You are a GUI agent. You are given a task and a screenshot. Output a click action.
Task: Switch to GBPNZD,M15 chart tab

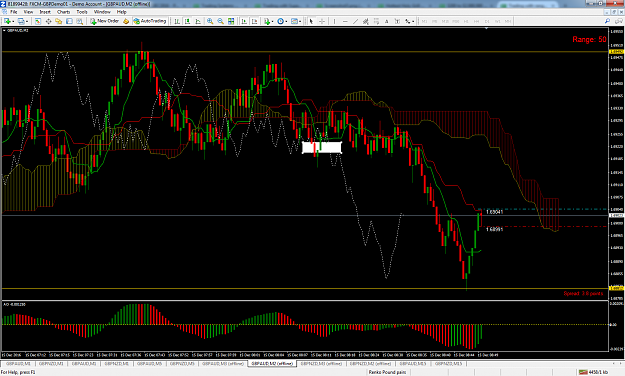point(448,364)
